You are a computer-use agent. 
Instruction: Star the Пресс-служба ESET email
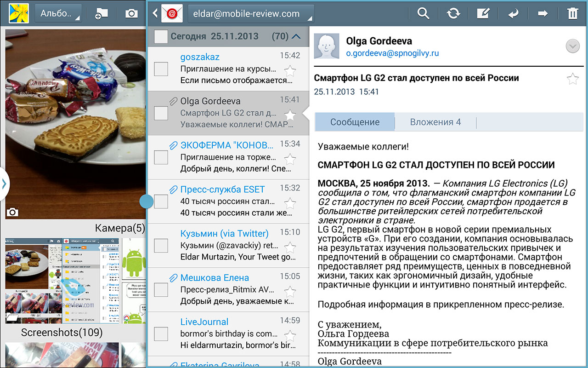[x=290, y=203]
